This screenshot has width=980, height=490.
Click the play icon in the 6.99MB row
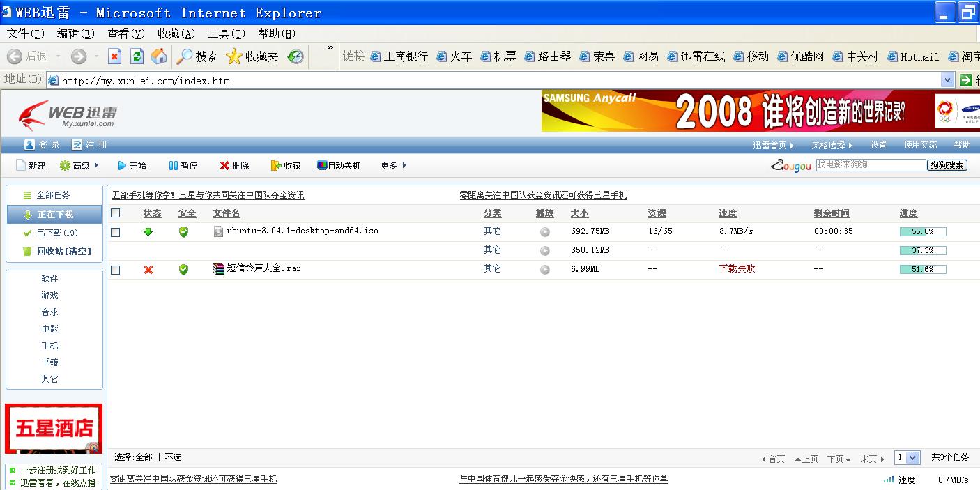(544, 270)
